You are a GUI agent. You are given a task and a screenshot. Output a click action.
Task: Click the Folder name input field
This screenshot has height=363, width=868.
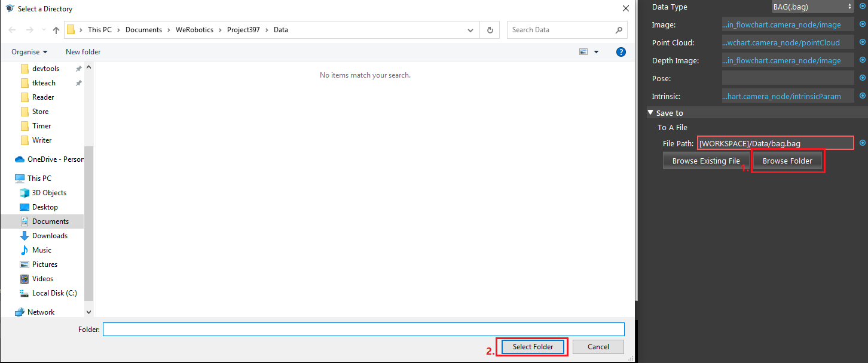(363, 330)
